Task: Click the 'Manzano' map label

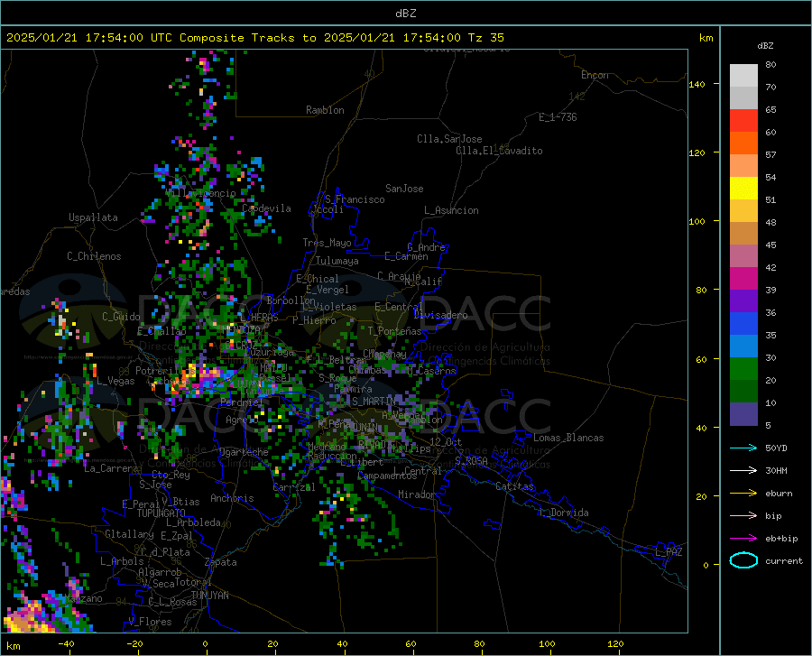Action: (x=83, y=598)
